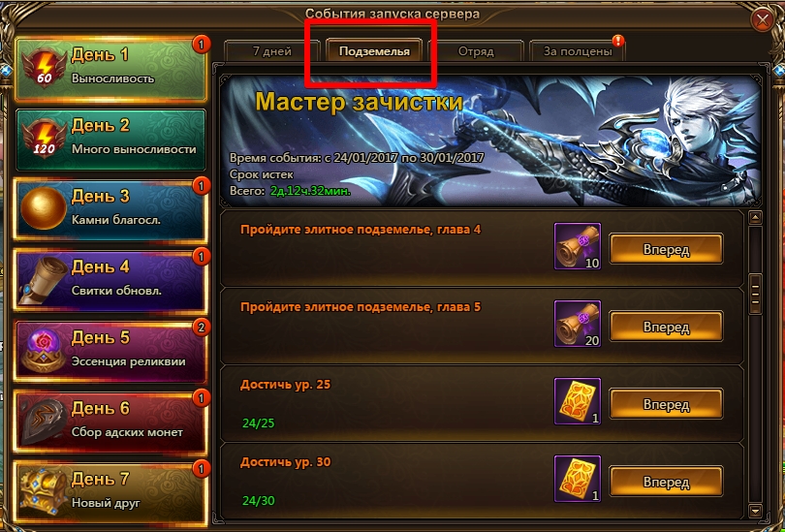Click Вперед for reaching level 30
This screenshot has height=532, width=785.
[x=666, y=482]
